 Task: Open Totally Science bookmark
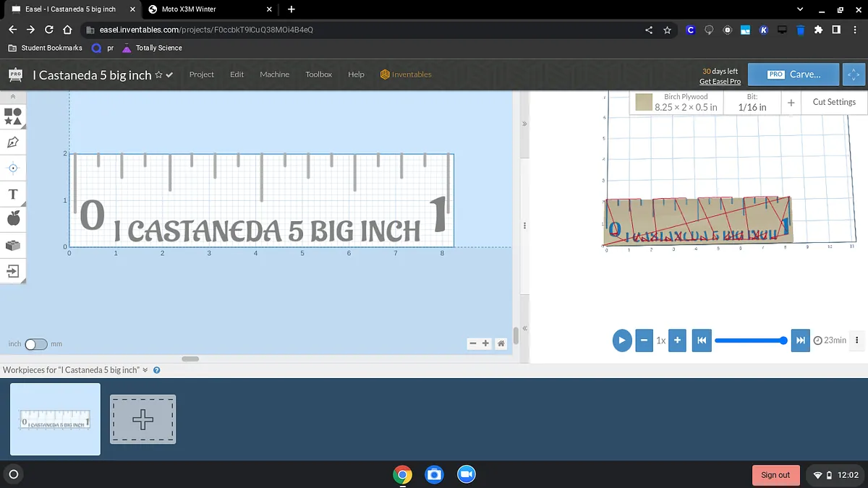pos(153,48)
